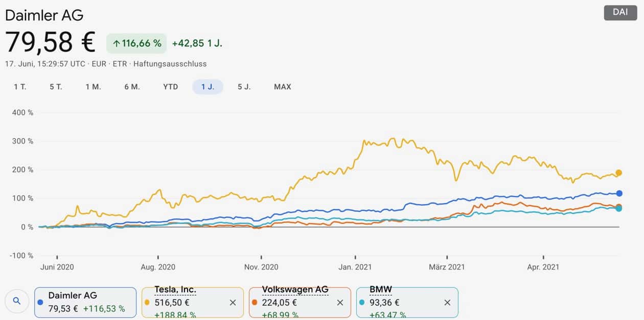Screen dimensions: 644x320
Task: Click the Volkswagen price 224,05 €
Action: click(280, 302)
